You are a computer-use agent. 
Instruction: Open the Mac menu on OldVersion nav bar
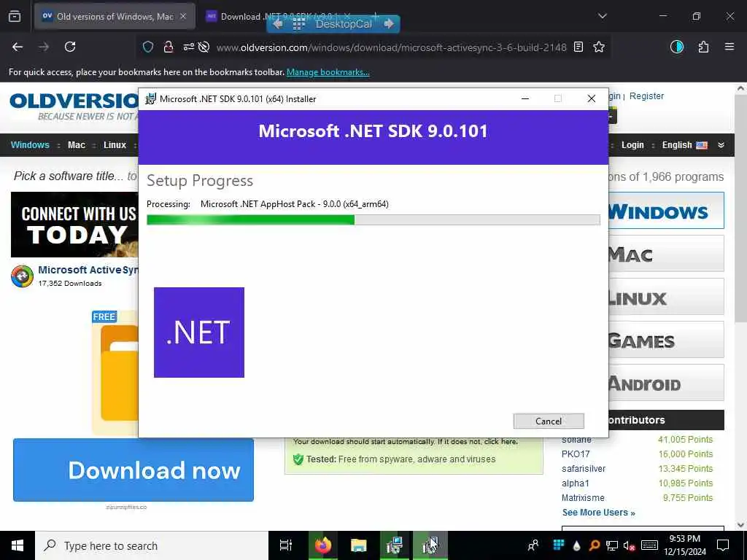[76, 145]
